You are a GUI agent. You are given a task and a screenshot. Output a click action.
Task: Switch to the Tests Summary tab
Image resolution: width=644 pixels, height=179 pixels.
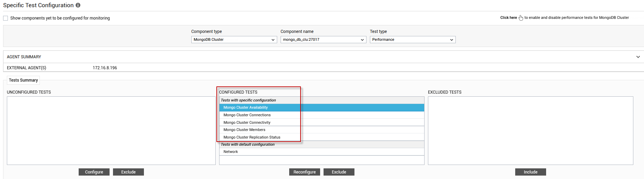coord(23,80)
